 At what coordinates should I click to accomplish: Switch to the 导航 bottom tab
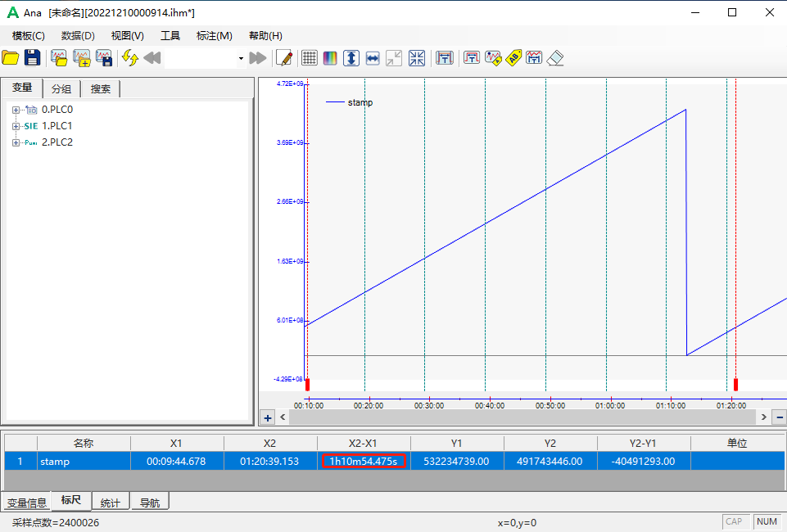[150, 503]
